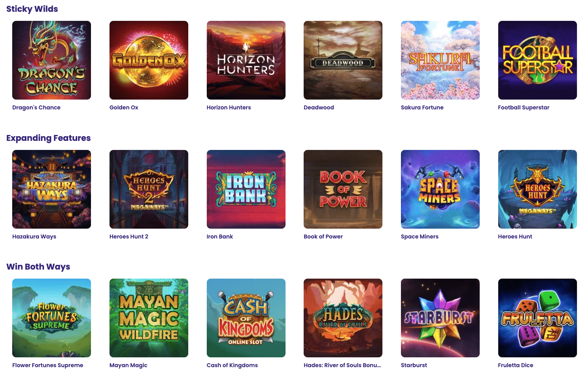Open the Book of Power thumbnail

point(343,189)
